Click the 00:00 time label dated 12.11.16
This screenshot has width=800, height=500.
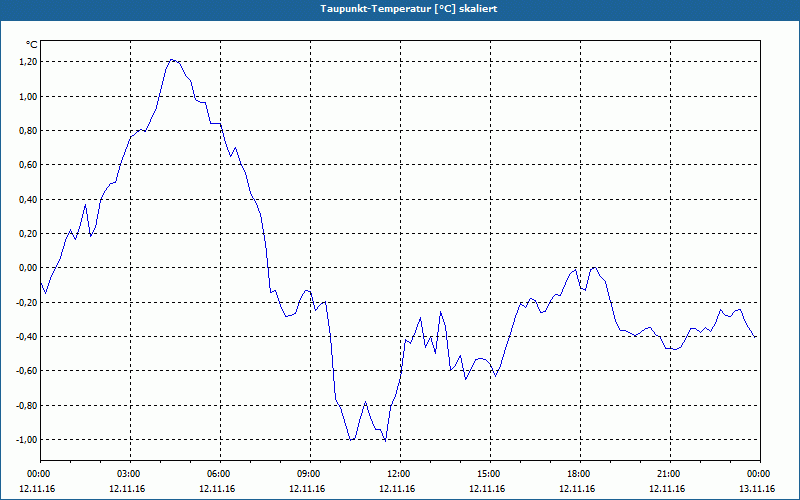[37, 474]
